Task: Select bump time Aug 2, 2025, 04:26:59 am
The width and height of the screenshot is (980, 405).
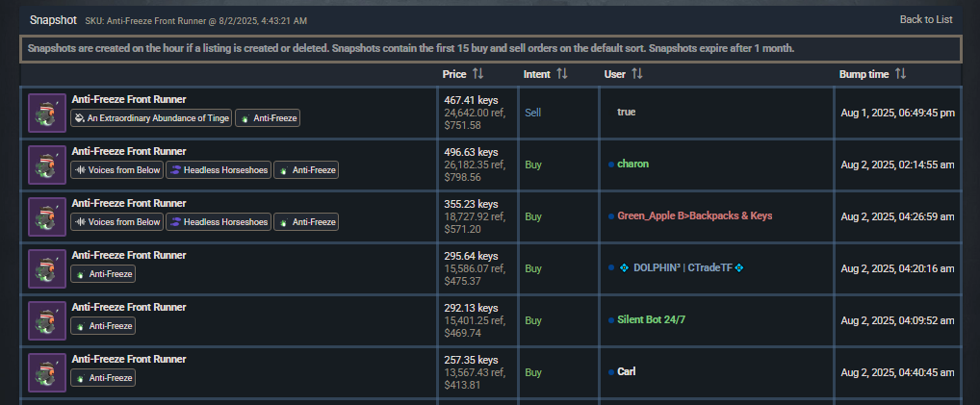Action: pyautogui.click(x=897, y=216)
